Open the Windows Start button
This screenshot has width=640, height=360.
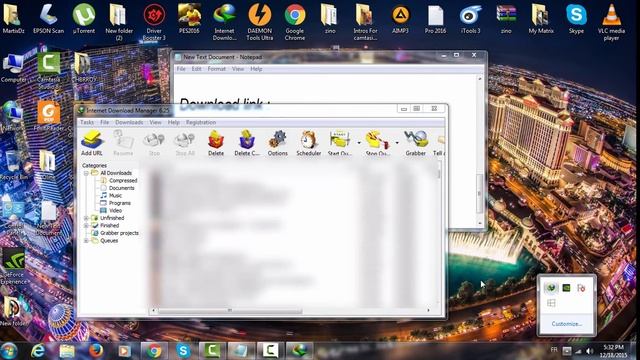(x=9, y=351)
